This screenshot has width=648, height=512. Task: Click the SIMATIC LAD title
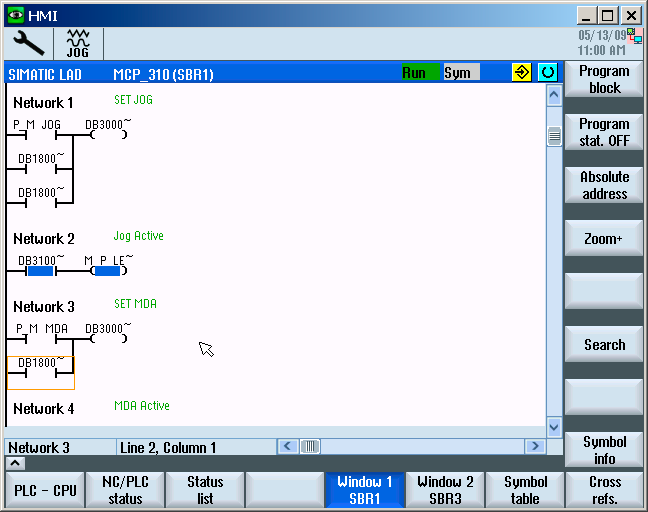(x=45, y=75)
